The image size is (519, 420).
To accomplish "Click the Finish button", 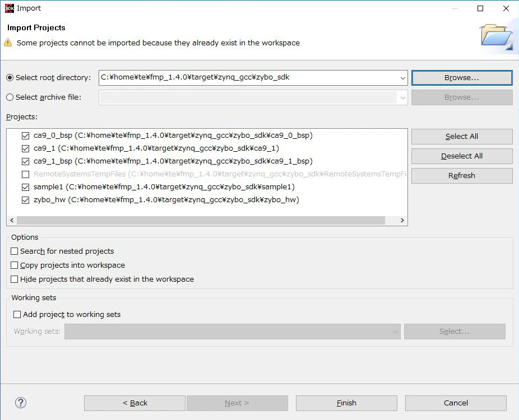I will 346,403.
